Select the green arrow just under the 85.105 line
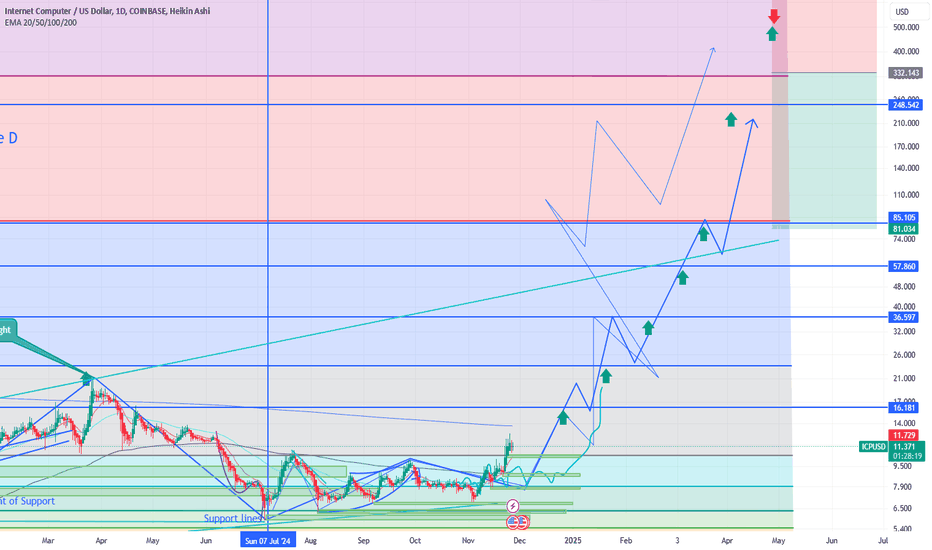The height and width of the screenshot is (550, 932). pyautogui.click(x=703, y=234)
